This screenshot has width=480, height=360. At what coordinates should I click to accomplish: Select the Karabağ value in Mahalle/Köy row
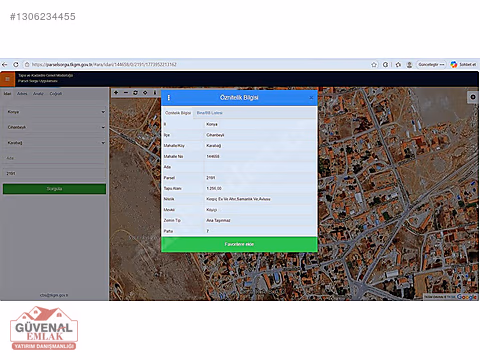pos(214,146)
